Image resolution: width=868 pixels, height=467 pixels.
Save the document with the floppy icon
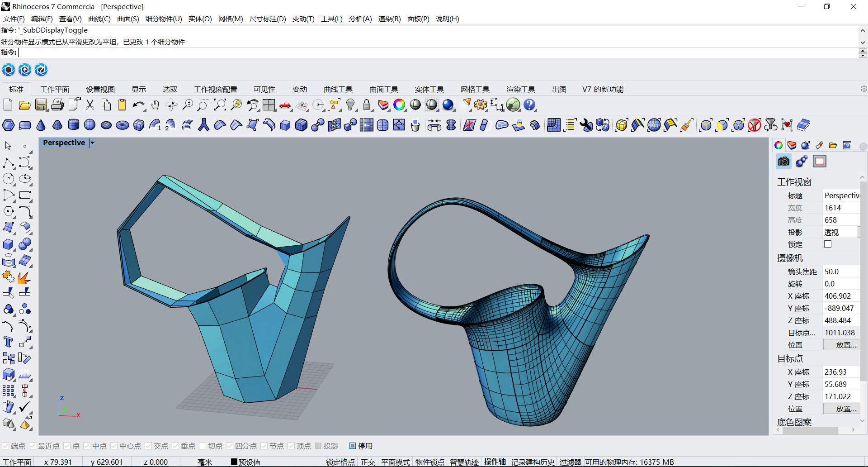tap(41, 105)
